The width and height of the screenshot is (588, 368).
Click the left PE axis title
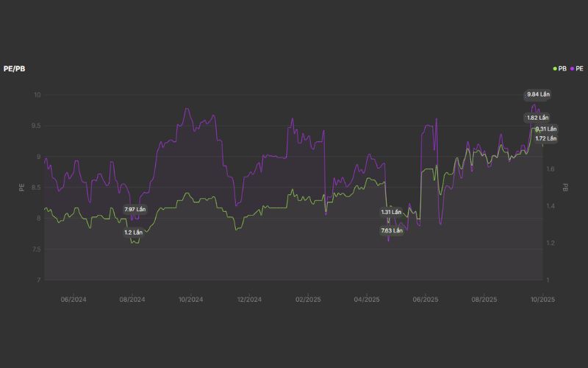22,187
